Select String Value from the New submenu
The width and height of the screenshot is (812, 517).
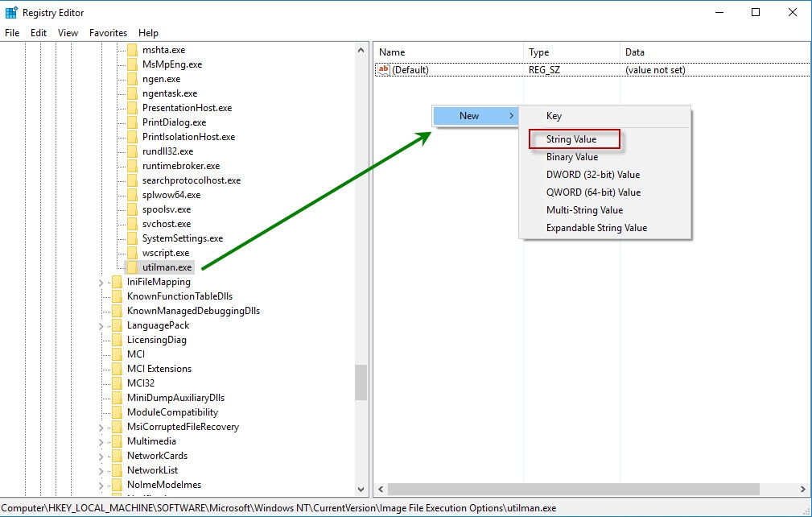(x=573, y=139)
